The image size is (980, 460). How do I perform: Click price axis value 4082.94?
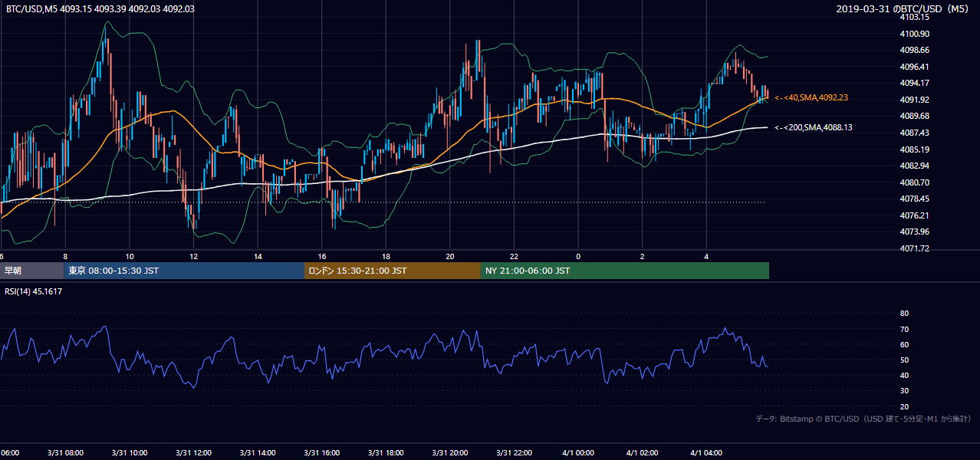point(915,166)
